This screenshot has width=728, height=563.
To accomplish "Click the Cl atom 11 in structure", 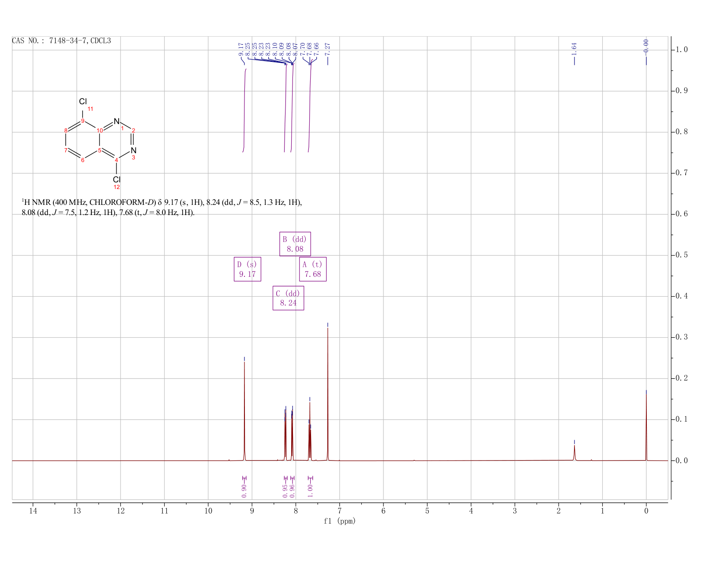I will click(x=83, y=102).
